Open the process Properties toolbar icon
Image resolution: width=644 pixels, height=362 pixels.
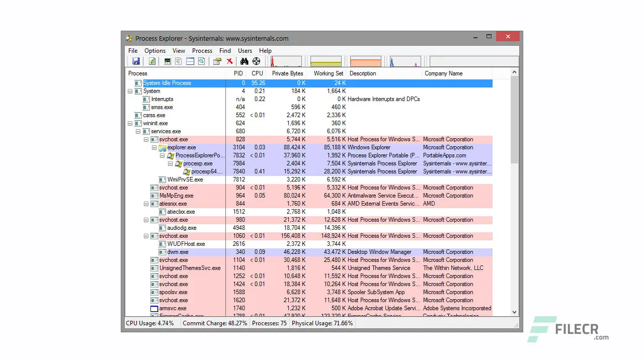click(217, 61)
